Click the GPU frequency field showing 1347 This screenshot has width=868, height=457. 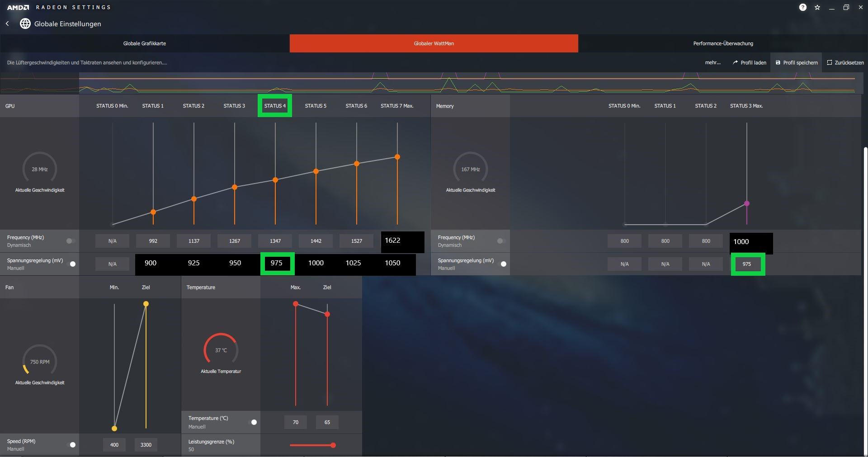coord(275,241)
